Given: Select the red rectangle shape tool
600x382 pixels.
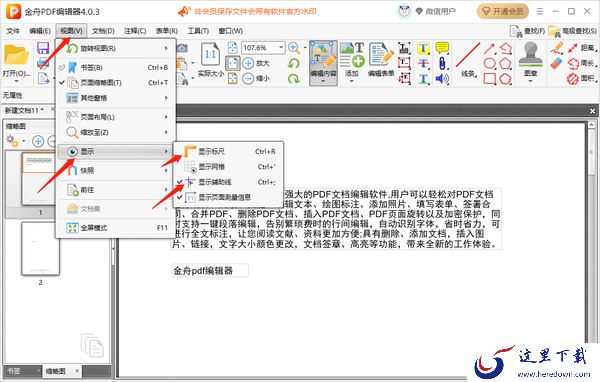Looking at the screenshot, I should tap(490, 78).
